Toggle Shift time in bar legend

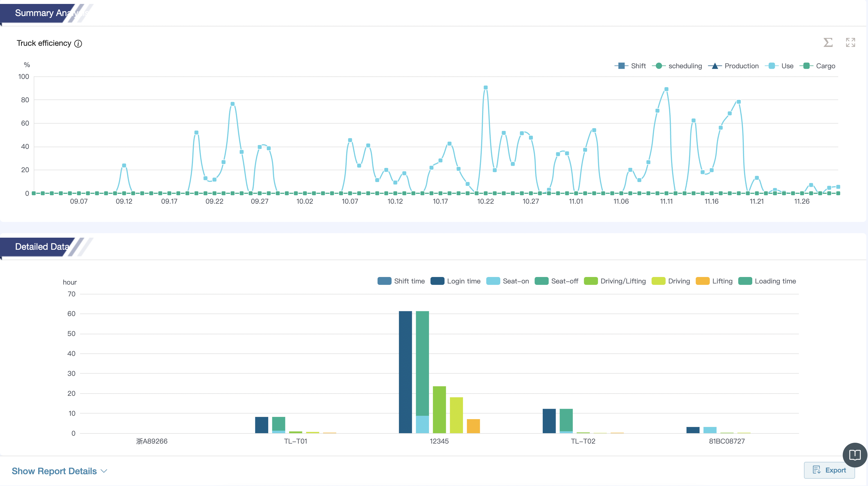[401, 281]
